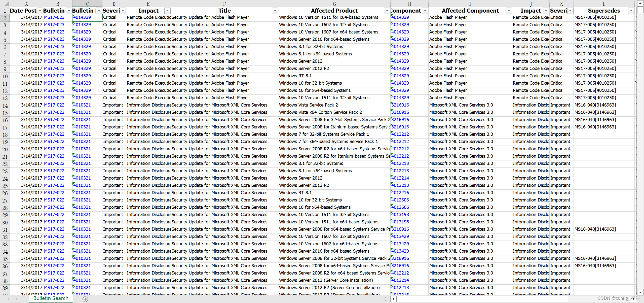Select column A header
The image size is (644, 303).
pyautogui.click(x=26, y=4)
